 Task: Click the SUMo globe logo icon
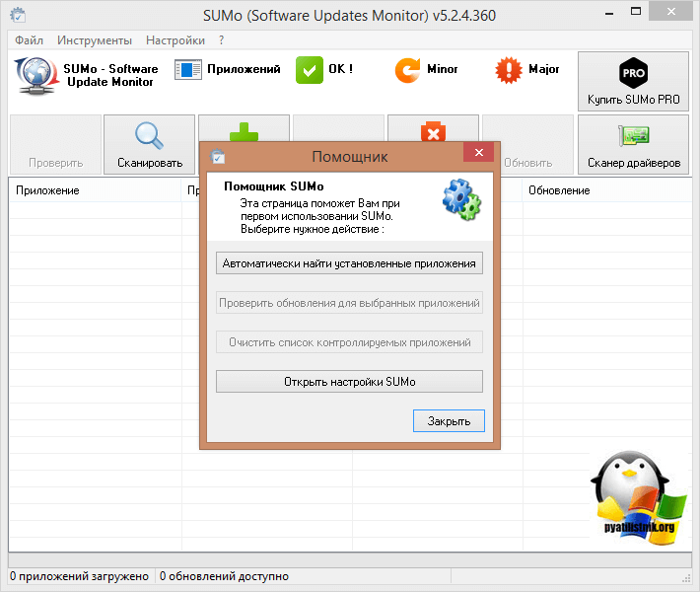(x=36, y=76)
